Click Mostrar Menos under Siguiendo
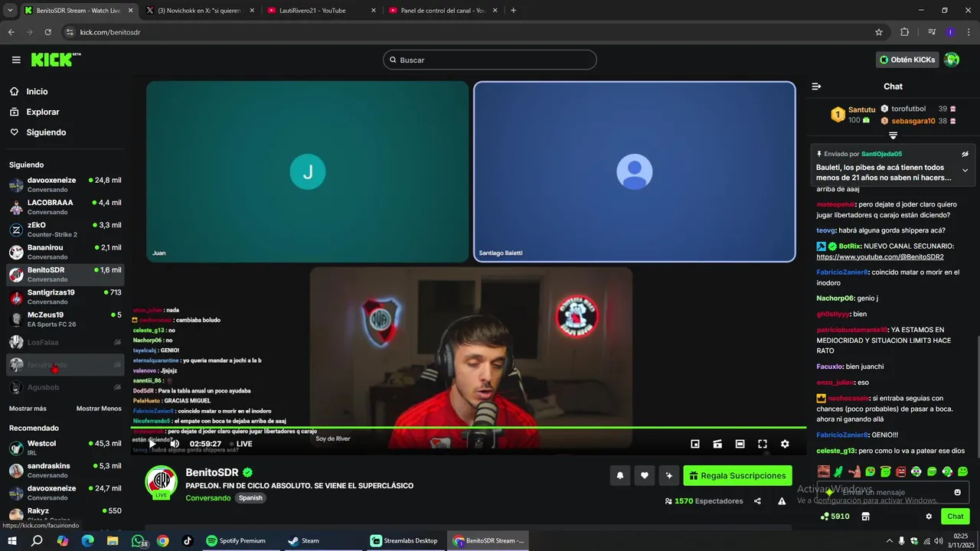 99,409
